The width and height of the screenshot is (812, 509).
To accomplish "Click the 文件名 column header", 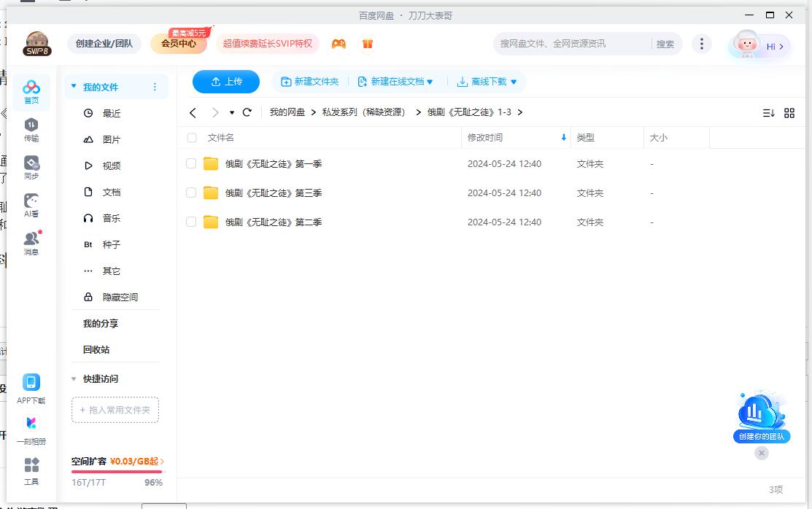I will [x=220, y=138].
